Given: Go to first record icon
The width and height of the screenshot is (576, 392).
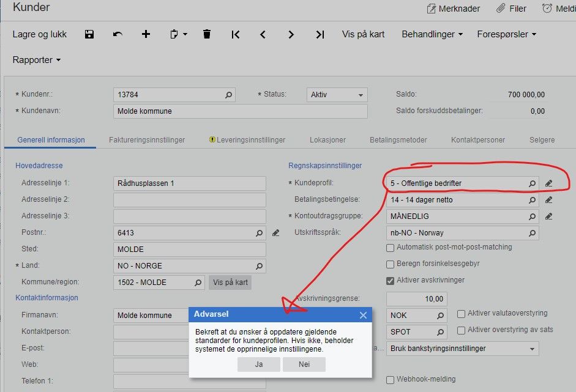Looking at the screenshot, I should tap(236, 34).
